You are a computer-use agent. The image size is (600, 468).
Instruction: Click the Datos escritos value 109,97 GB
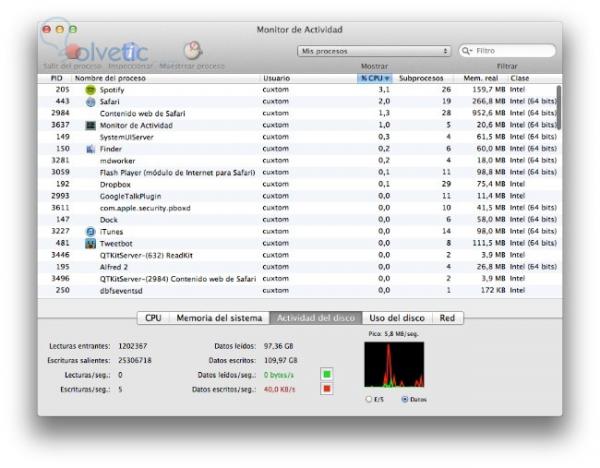tap(280, 360)
